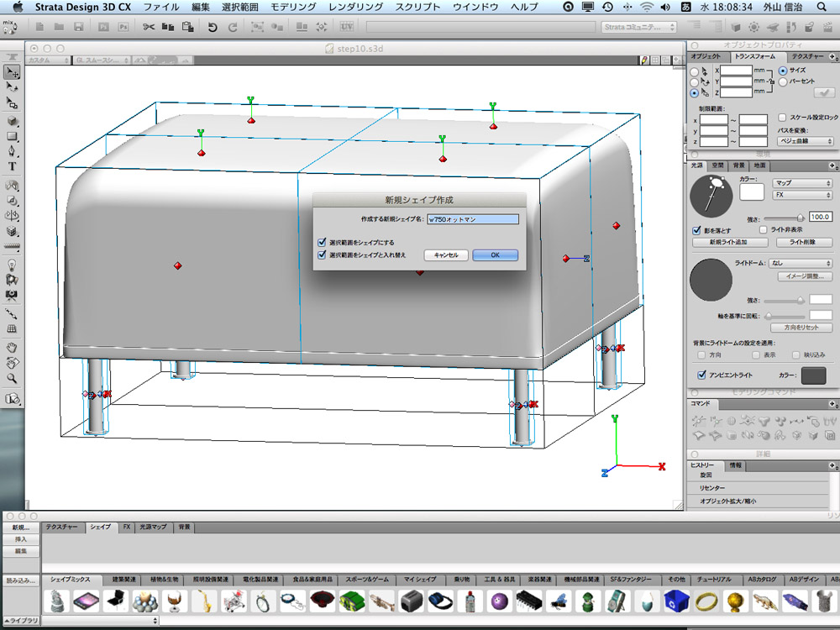Open the レンダリング menu
Screen dimensions: 840x630
(x=355, y=7)
